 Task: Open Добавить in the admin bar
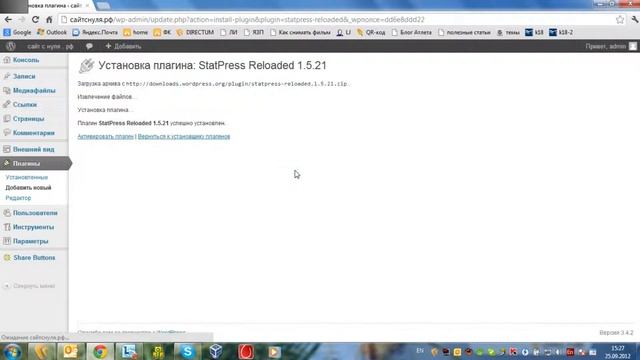tap(123, 46)
